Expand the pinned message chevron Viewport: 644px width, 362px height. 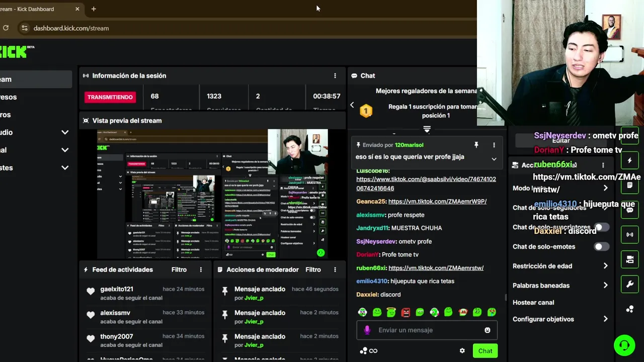(494, 159)
